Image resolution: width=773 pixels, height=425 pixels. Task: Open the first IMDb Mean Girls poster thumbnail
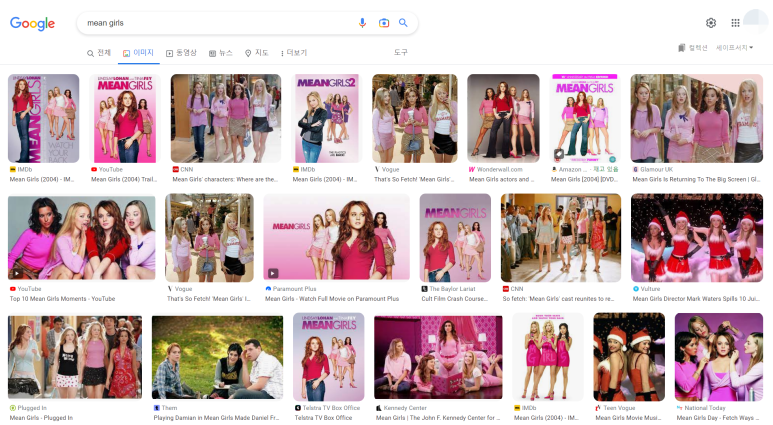[43, 118]
